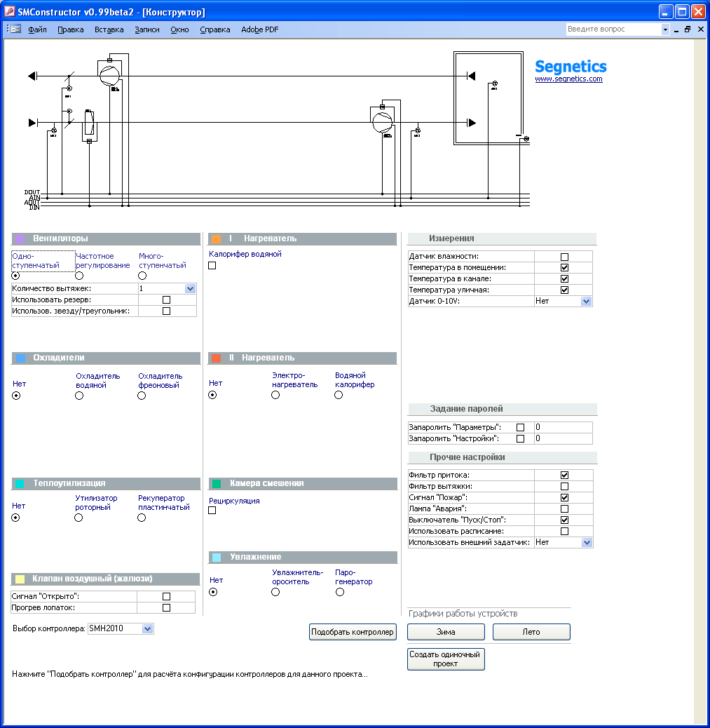Viewport: 710px width, 728px height.
Task: Open the Правка menu
Action: coord(71,29)
